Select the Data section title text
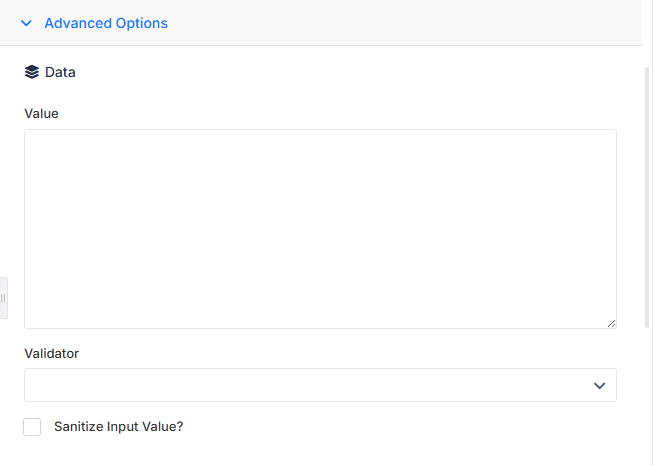This screenshot has height=465, width=654. pos(60,72)
